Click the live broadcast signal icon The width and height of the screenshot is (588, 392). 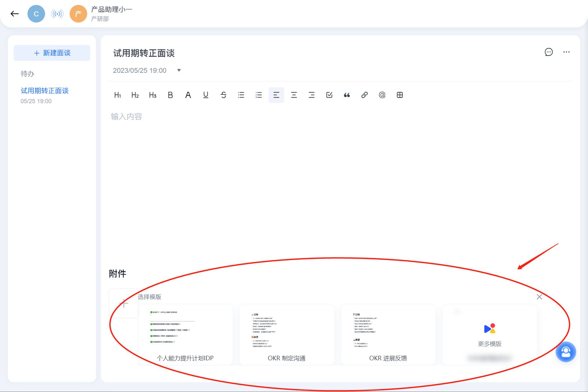tap(57, 14)
